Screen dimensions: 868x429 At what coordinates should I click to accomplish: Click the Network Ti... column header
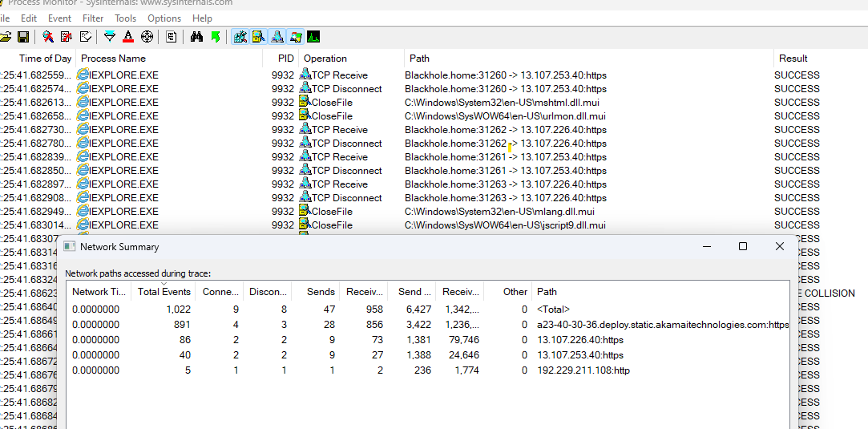click(x=99, y=292)
